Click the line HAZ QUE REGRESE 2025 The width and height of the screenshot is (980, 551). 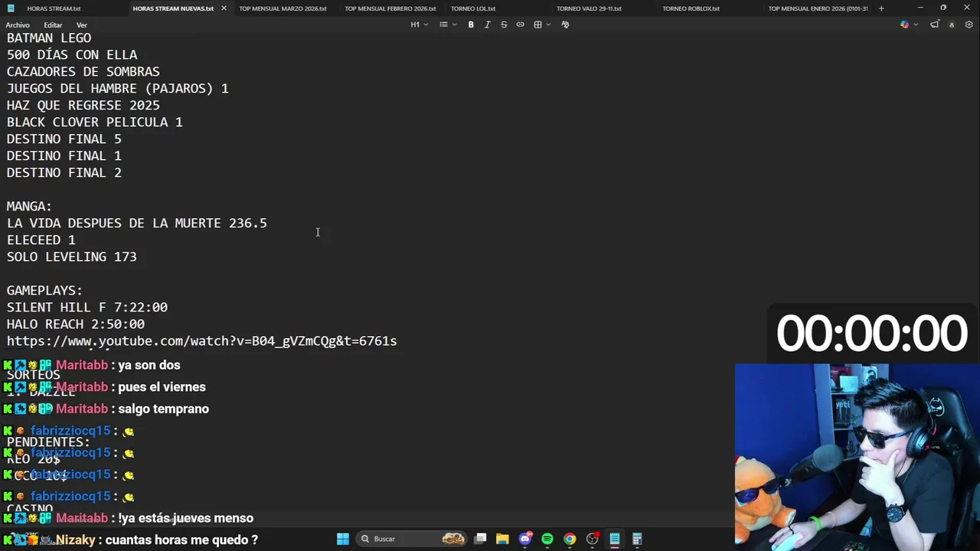pos(83,106)
